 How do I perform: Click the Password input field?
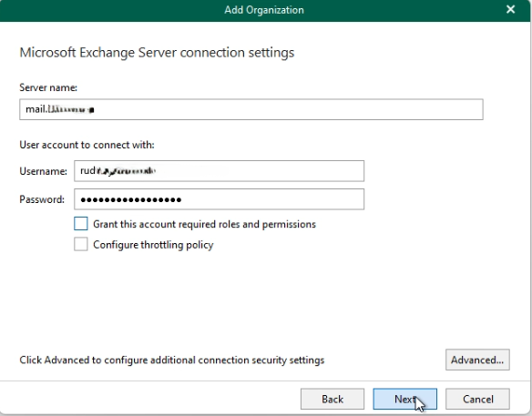(220, 199)
